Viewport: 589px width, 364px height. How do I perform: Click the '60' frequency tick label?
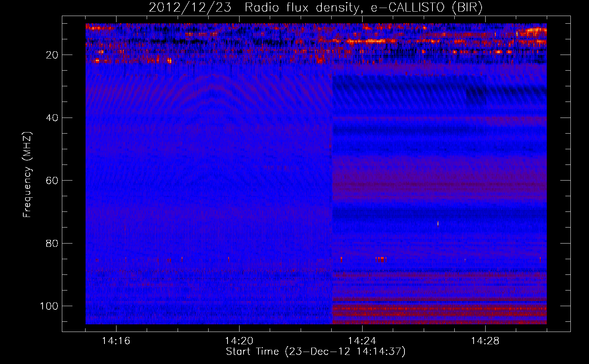coord(52,181)
